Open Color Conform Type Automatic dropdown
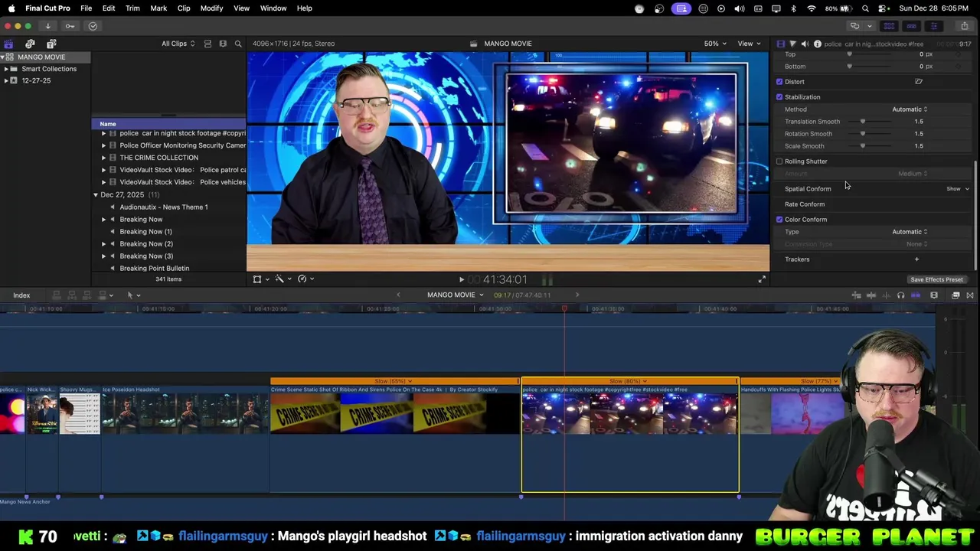Viewport: 980px width, 551px height. click(x=910, y=232)
